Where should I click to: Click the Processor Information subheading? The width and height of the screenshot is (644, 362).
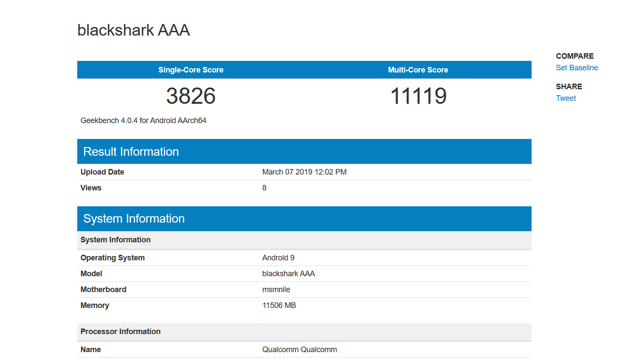click(x=304, y=332)
